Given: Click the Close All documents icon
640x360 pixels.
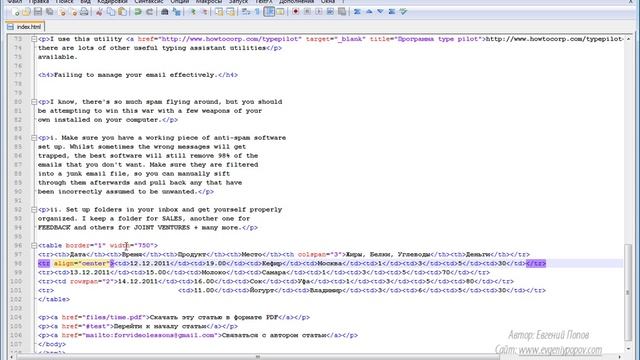Looking at the screenshot, I should point(73,12).
